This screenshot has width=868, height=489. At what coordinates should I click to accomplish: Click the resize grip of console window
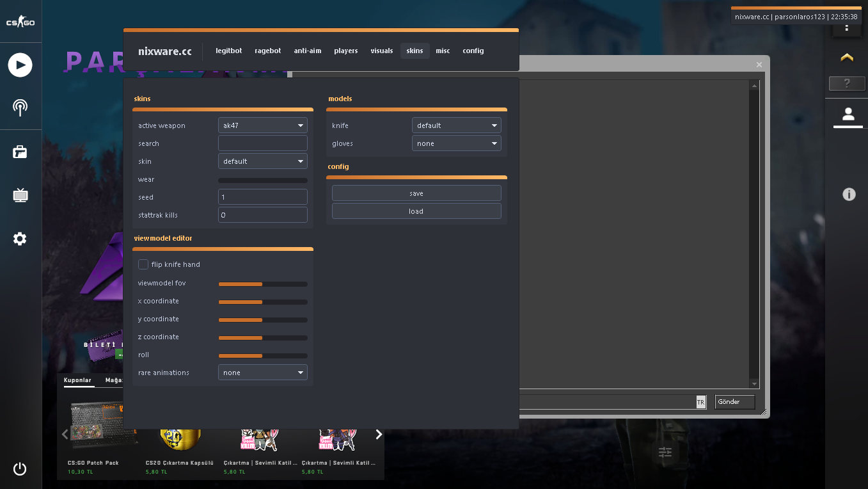point(764,413)
